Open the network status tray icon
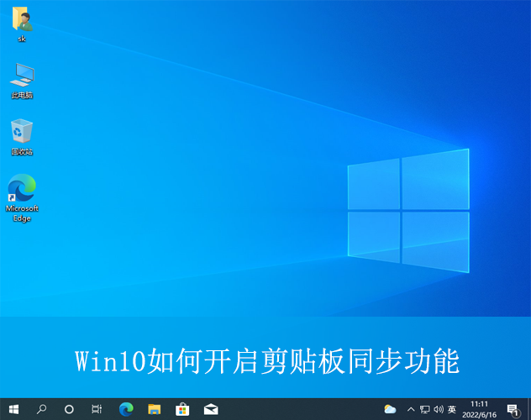 424,409
